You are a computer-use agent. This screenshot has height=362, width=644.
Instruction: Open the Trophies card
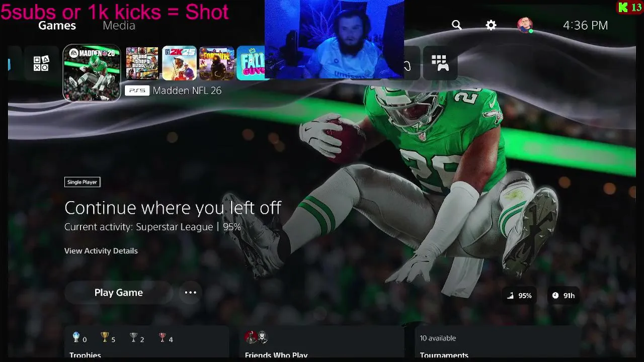coord(146,342)
